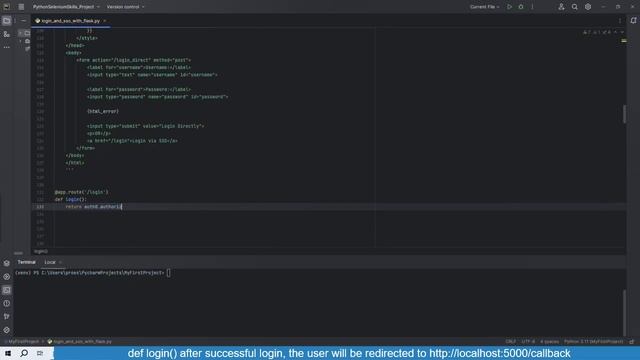Run the current file
Screen dimensions: 640x360
point(509,7)
